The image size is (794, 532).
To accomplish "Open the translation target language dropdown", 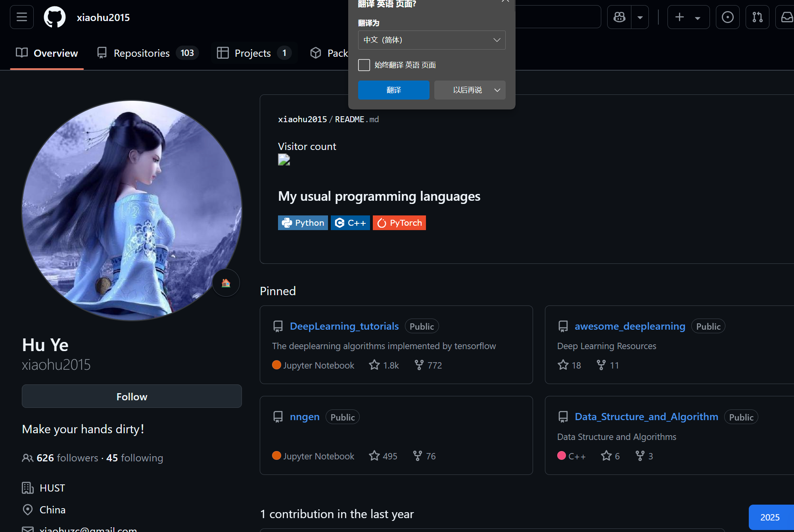I will pos(432,40).
